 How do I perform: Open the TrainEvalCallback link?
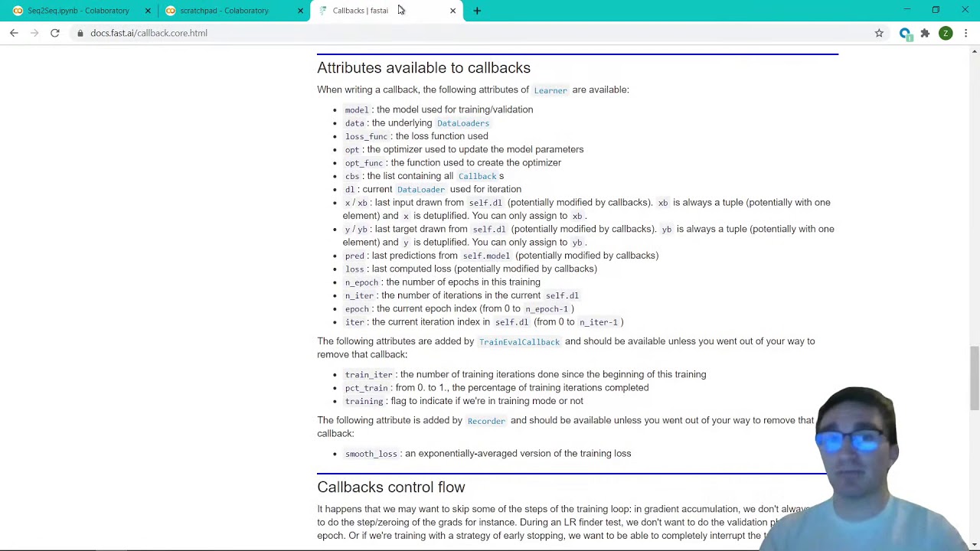tap(519, 342)
